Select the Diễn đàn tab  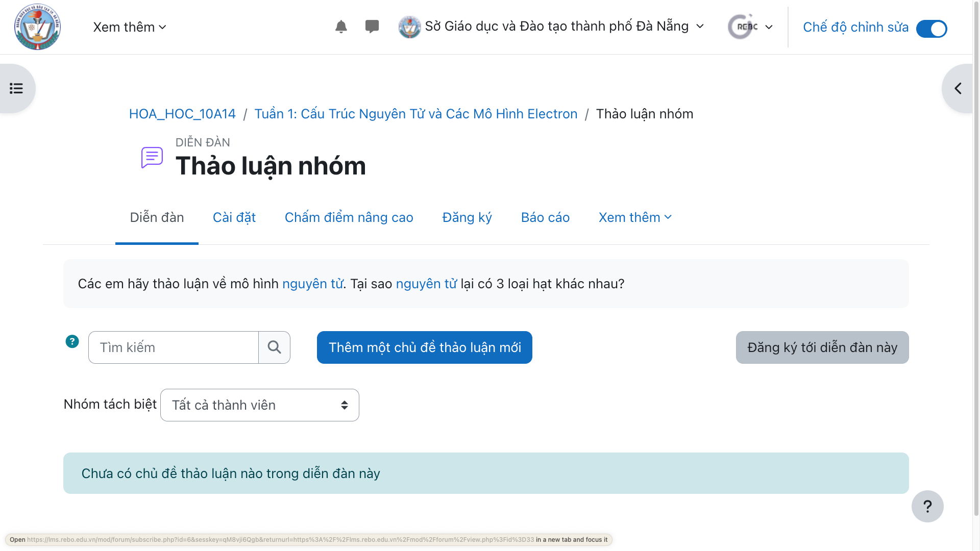click(x=157, y=218)
